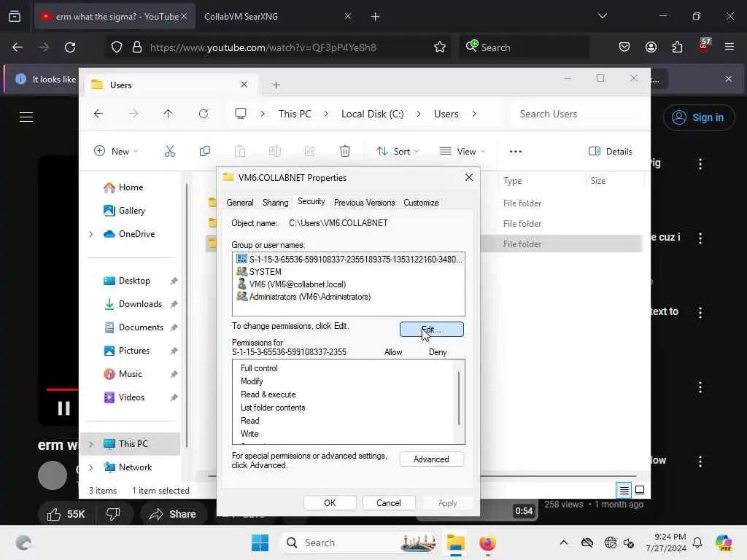747x560 pixels.
Task: Go back in File Explorer
Action: click(98, 114)
